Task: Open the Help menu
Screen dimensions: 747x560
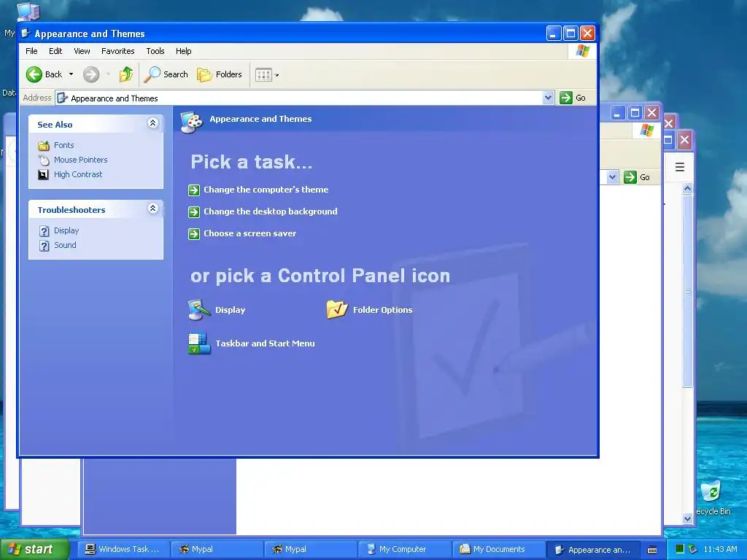Action: [183, 51]
